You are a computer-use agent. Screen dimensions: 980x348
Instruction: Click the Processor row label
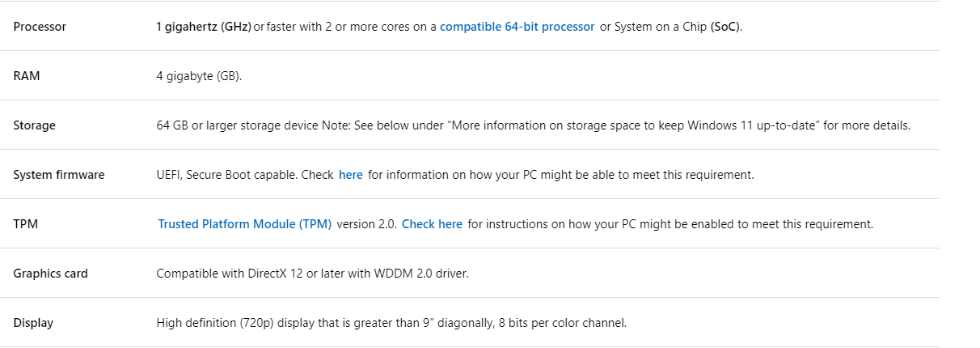[x=40, y=27]
